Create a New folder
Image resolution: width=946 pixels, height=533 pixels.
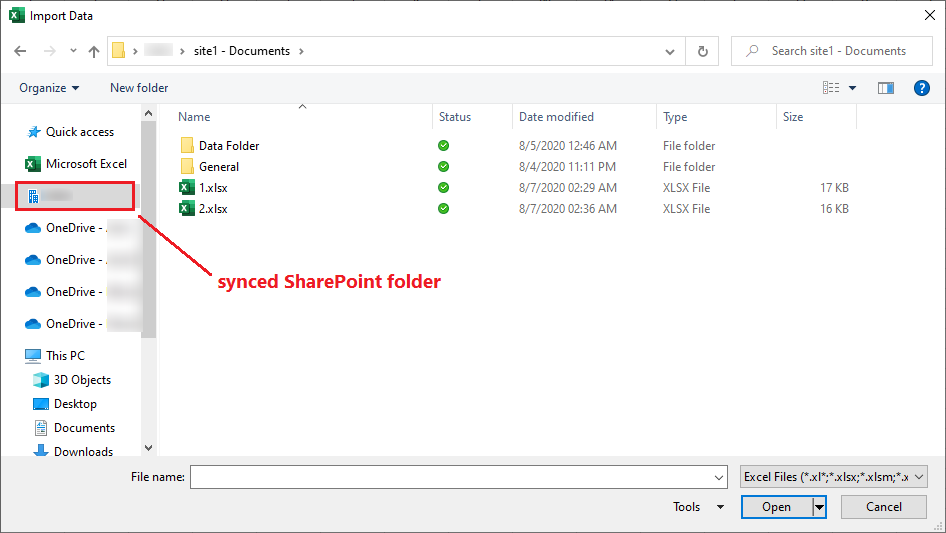[x=139, y=88]
